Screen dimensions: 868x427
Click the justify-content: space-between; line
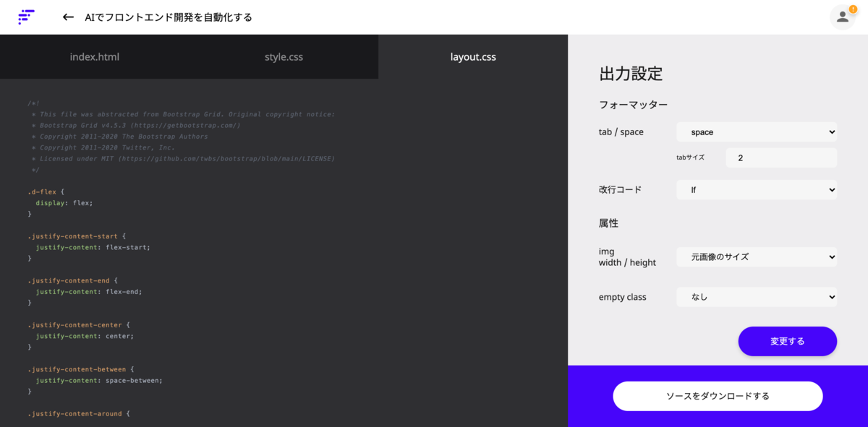(99, 380)
